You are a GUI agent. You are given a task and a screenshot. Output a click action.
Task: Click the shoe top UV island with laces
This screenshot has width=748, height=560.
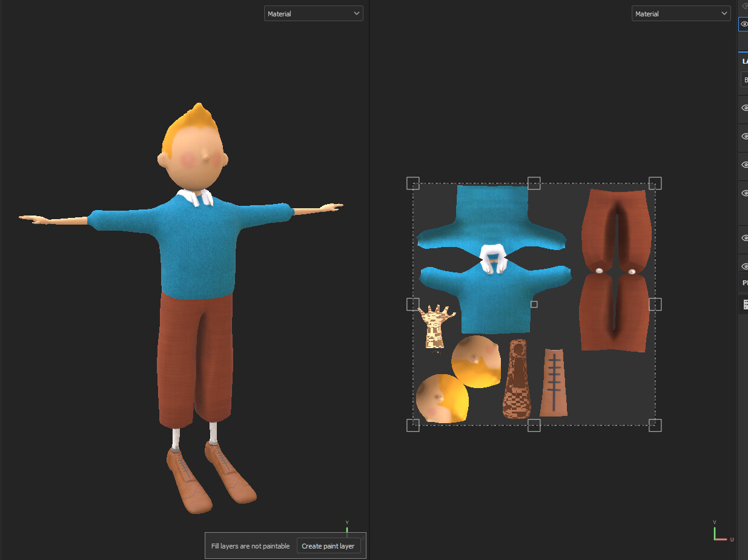pyautogui.click(x=554, y=383)
